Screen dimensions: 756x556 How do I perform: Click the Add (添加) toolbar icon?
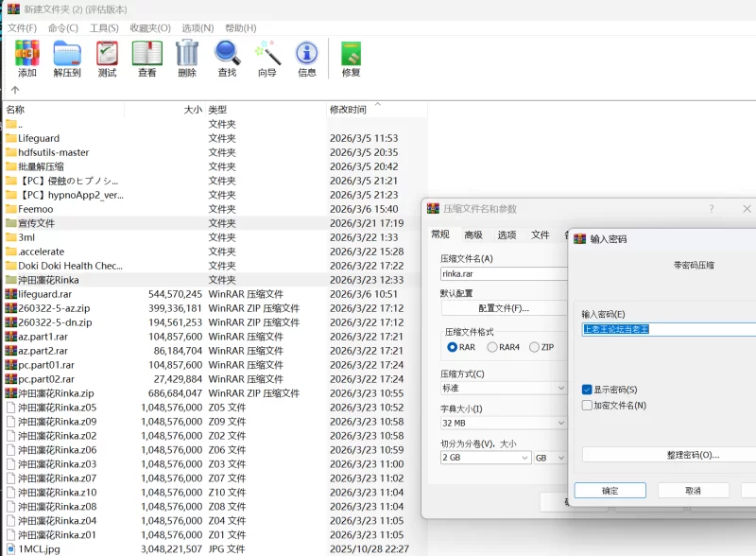tap(26, 59)
